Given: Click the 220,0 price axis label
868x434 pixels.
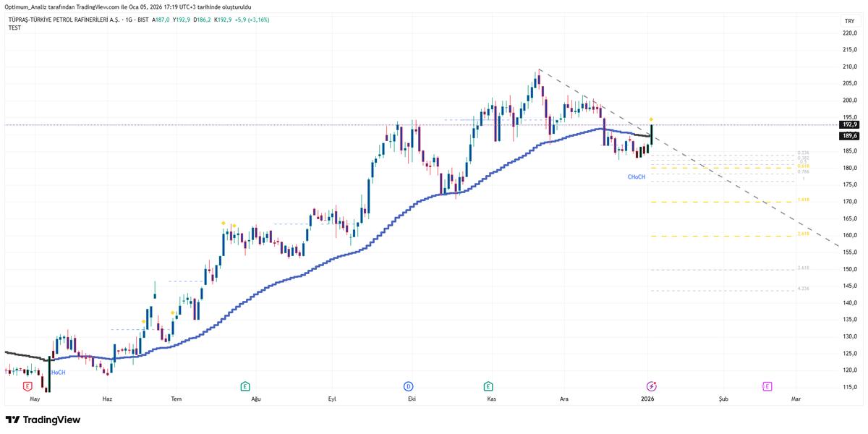Looking at the screenshot, I should click(849, 33).
